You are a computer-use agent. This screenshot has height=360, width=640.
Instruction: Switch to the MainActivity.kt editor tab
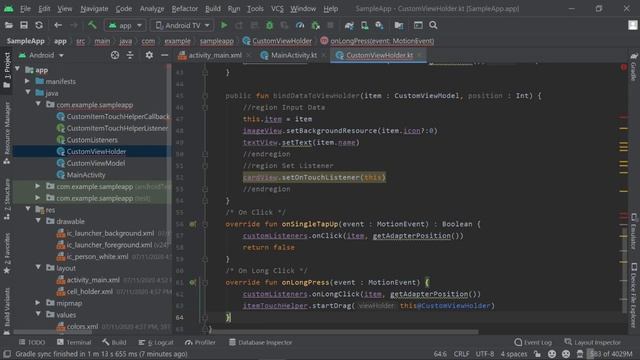click(294, 55)
